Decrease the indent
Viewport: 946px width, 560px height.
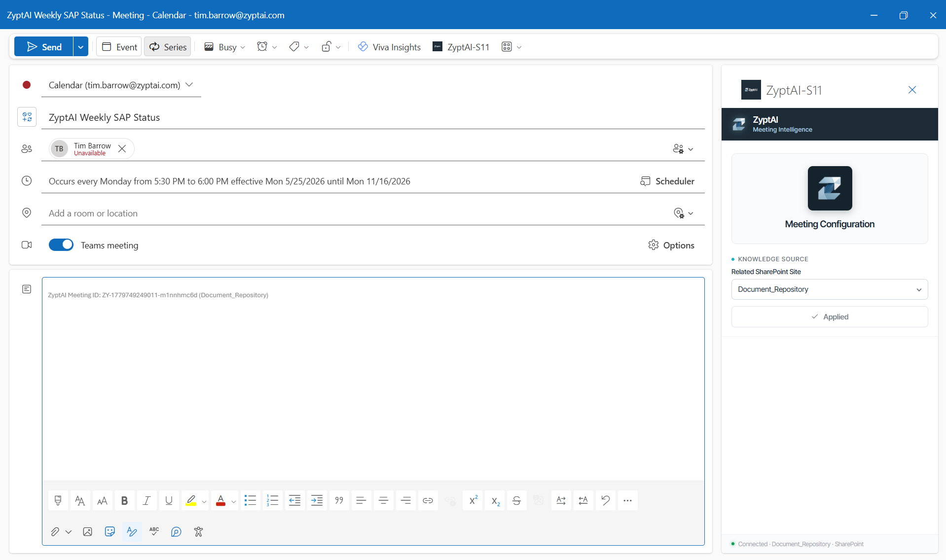tap(295, 501)
